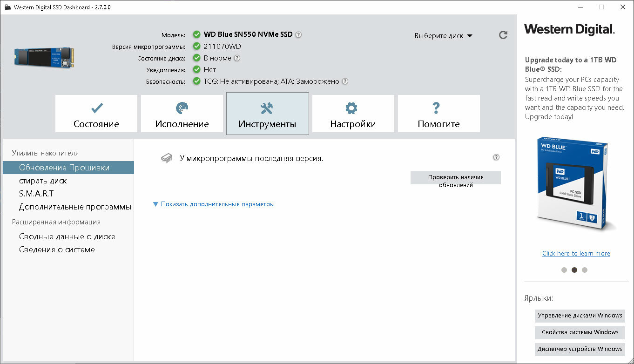Open the 'Выберите диск' dropdown
Viewport: 634px width, 364px height.
[443, 36]
